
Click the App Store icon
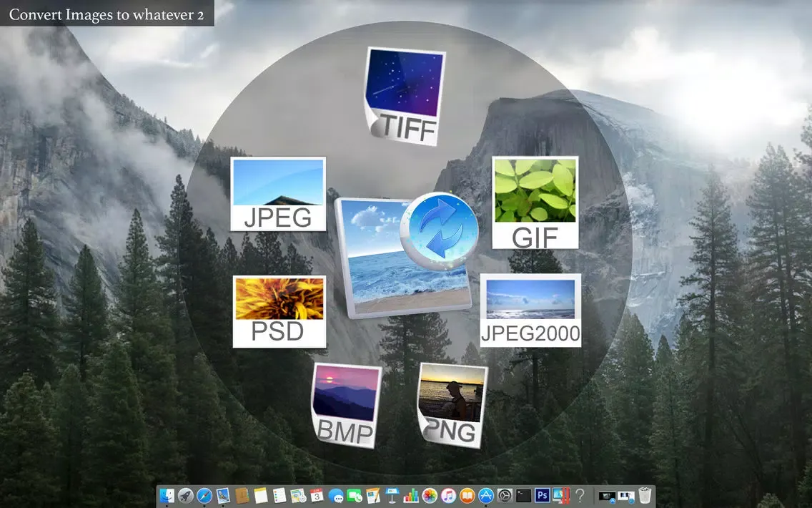pyautogui.click(x=485, y=494)
